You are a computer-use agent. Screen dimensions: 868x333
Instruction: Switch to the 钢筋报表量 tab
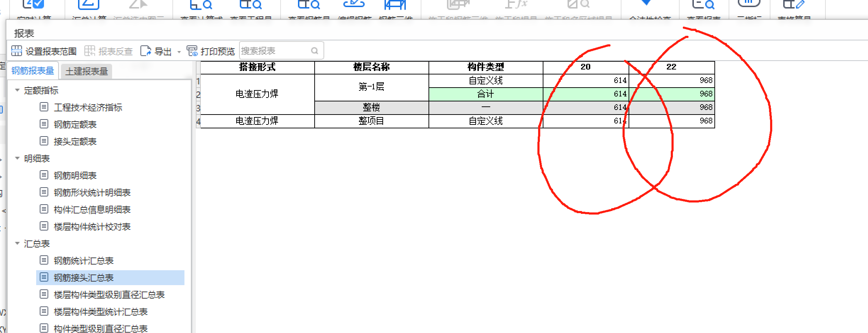tap(33, 71)
